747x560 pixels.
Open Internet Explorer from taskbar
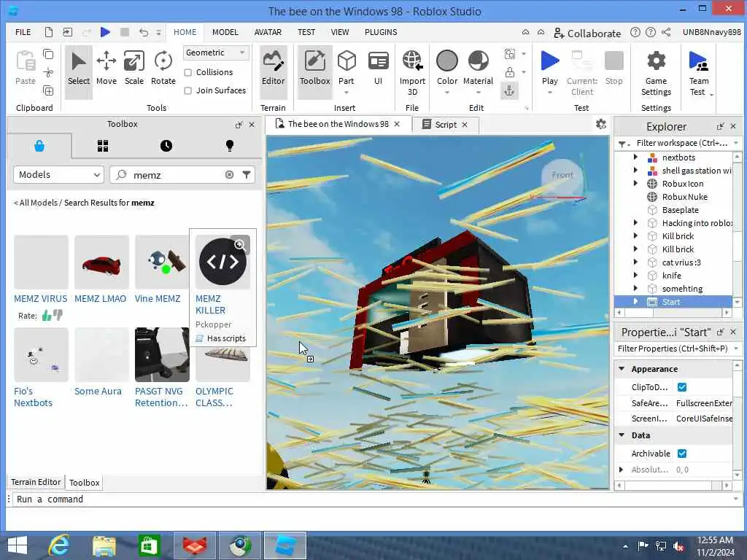coord(60,545)
